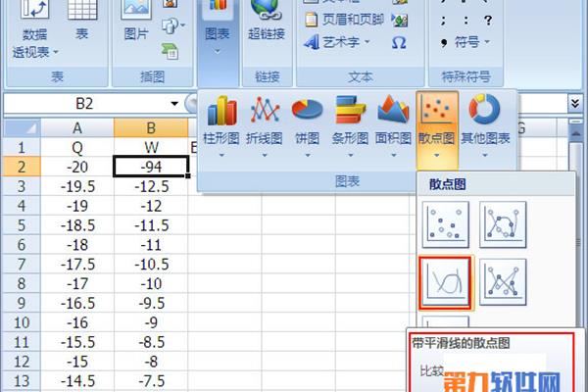
Task: Choose Bar chart (条形图)
Action: (x=350, y=126)
